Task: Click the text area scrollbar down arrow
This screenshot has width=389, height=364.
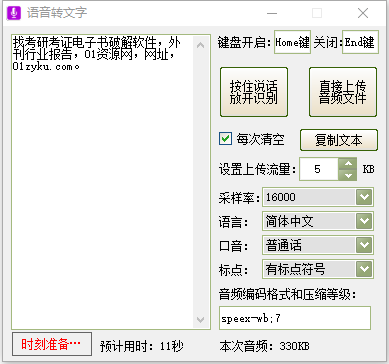Action: point(200,319)
